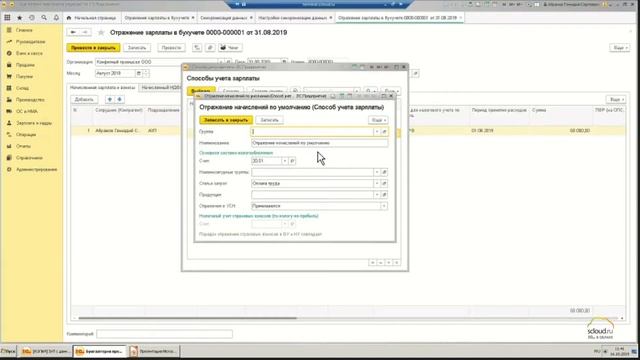Viewport: 640px width, 360px height.
Task: Add document to favorites with title star
Action: pyautogui.click(x=101, y=33)
